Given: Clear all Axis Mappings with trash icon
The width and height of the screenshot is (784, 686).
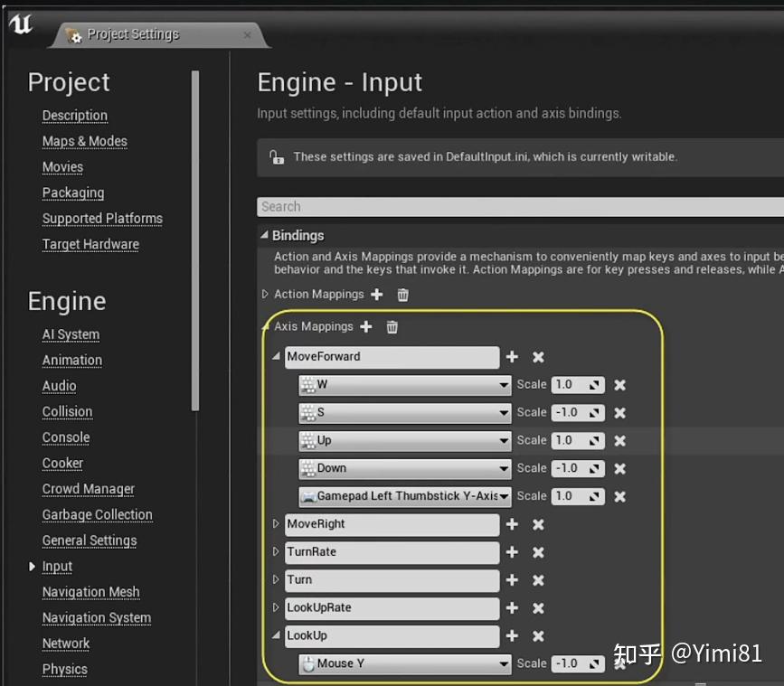Looking at the screenshot, I should [392, 327].
